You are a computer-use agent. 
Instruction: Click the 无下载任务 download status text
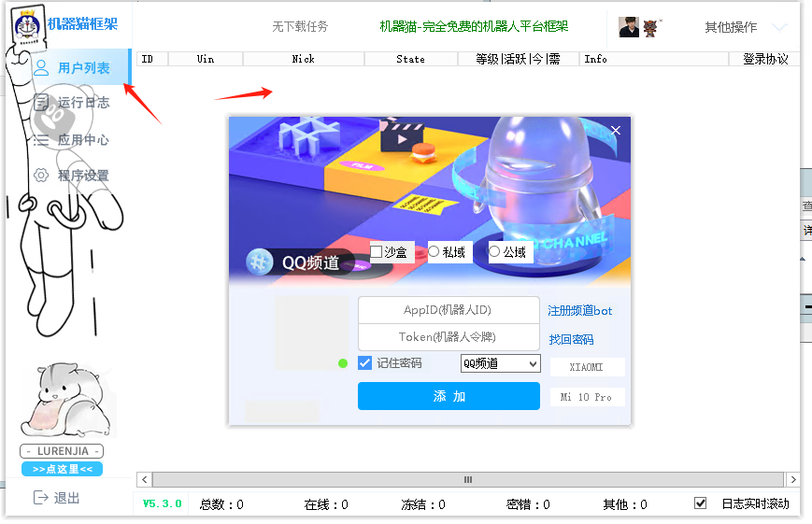[x=300, y=26]
